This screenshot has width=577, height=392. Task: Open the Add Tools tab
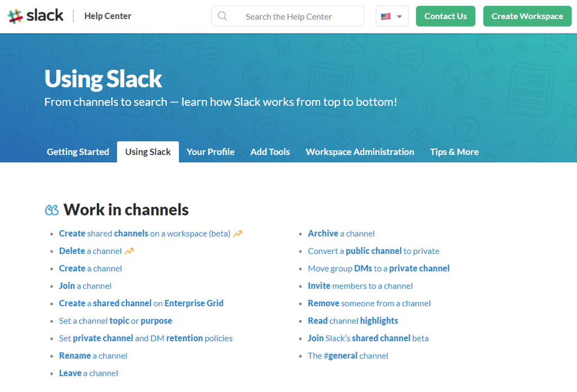pyautogui.click(x=270, y=152)
